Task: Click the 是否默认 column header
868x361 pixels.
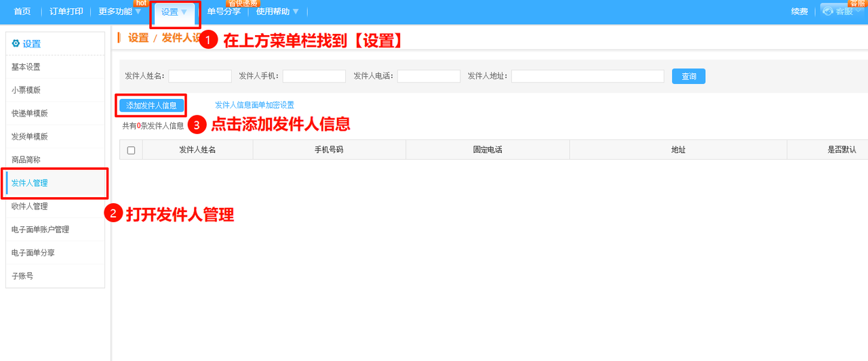Action: [842, 150]
